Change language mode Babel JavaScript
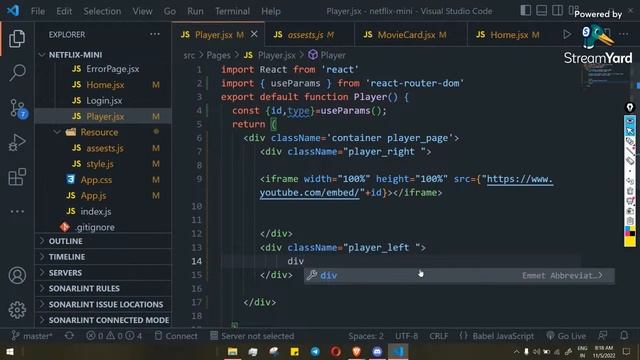This screenshot has width=640, height=360. (496, 336)
